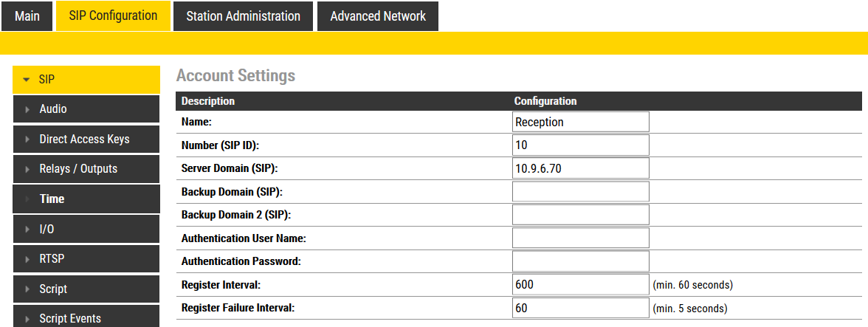
Task: Expand the Audio sidebar arrow
Action: click(x=27, y=109)
